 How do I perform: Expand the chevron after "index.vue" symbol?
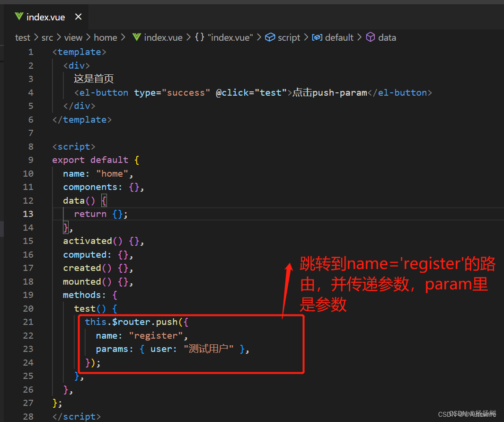click(x=259, y=37)
